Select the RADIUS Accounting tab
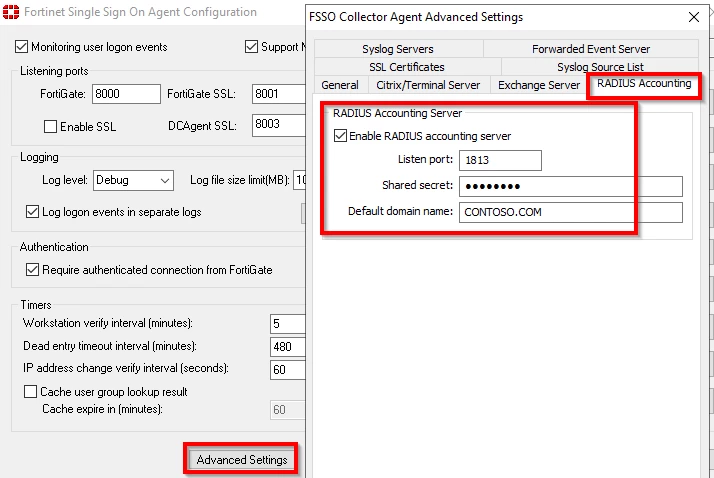 (x=644, y=84)
